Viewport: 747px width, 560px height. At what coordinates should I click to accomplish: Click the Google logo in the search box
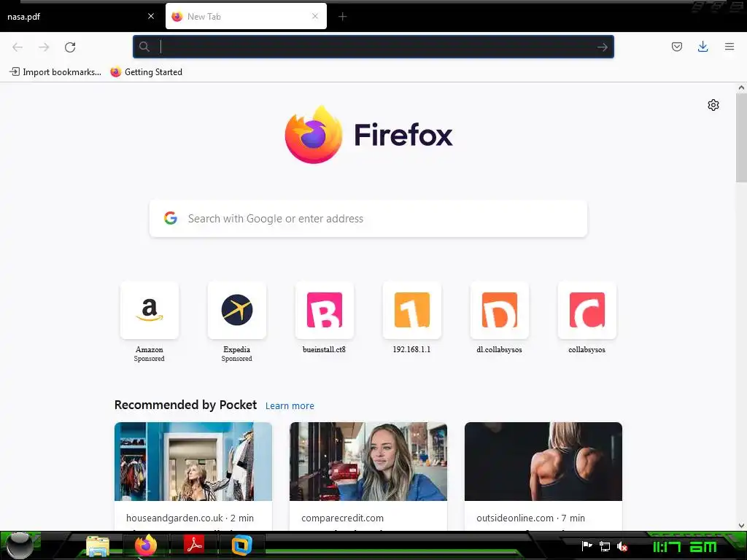(x=171, y=218)
